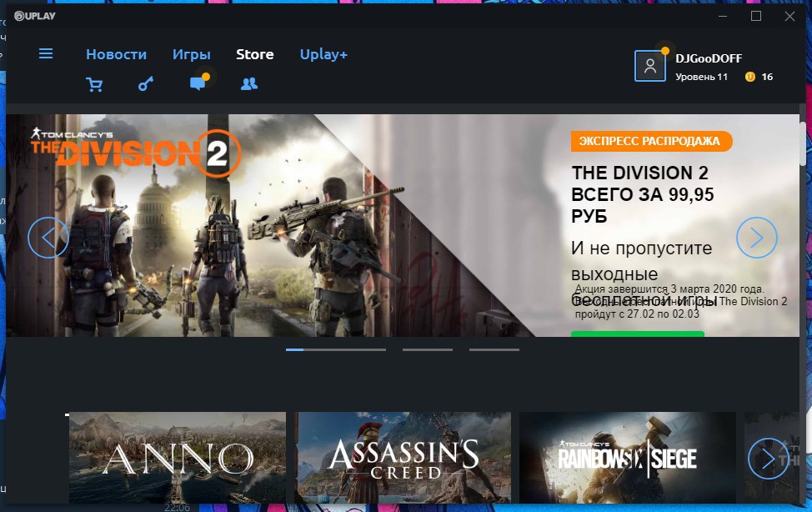Click the Уровень 11 label
Screen dimensions: 812x512
coord(701,77)
